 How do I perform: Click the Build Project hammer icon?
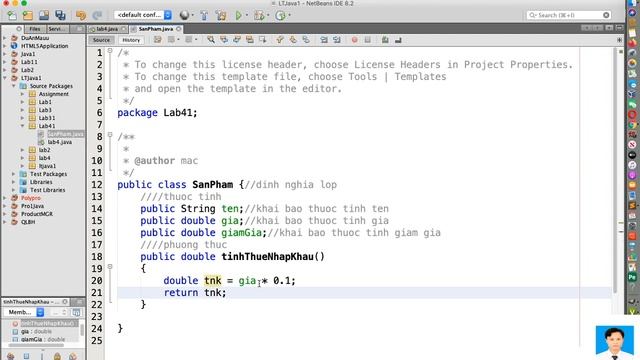click(x=204, y=16)
